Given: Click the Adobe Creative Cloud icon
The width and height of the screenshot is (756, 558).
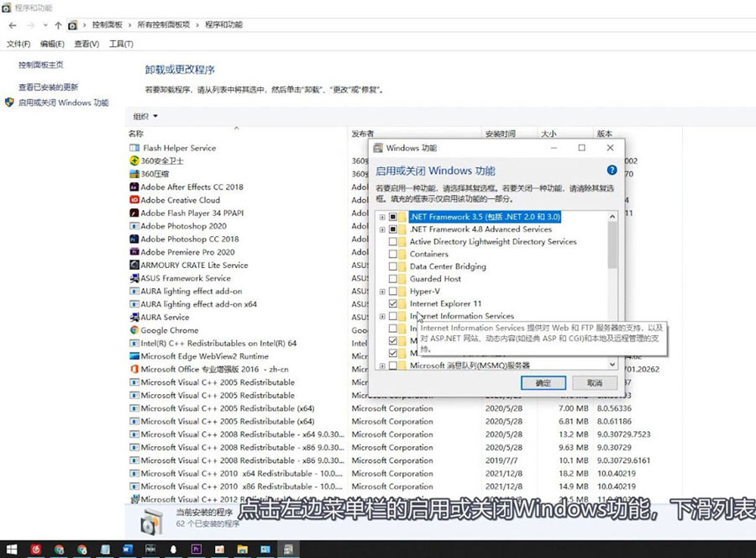Looking at the screenshot, I should (134, 200).
